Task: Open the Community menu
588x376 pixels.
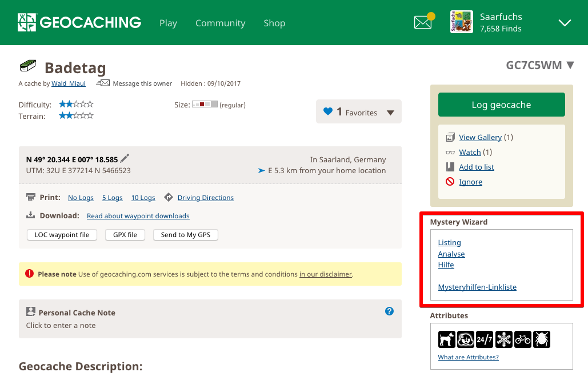Action: [x=220, y=23]
